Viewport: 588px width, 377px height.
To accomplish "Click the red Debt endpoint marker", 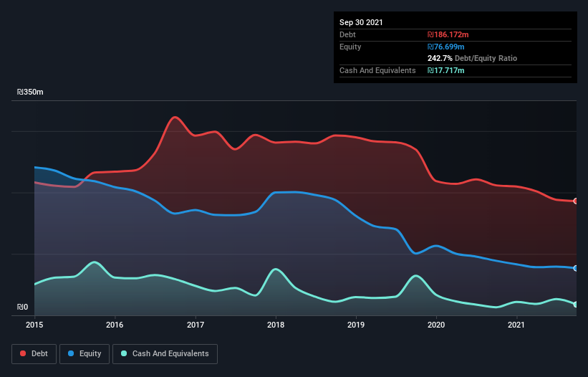I will click(x=576, y=201).
